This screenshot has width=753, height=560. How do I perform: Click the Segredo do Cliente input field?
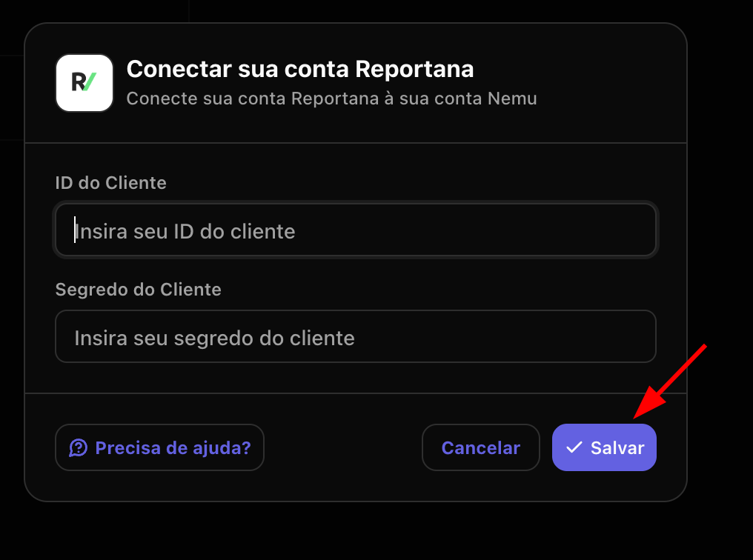[355, 336]
